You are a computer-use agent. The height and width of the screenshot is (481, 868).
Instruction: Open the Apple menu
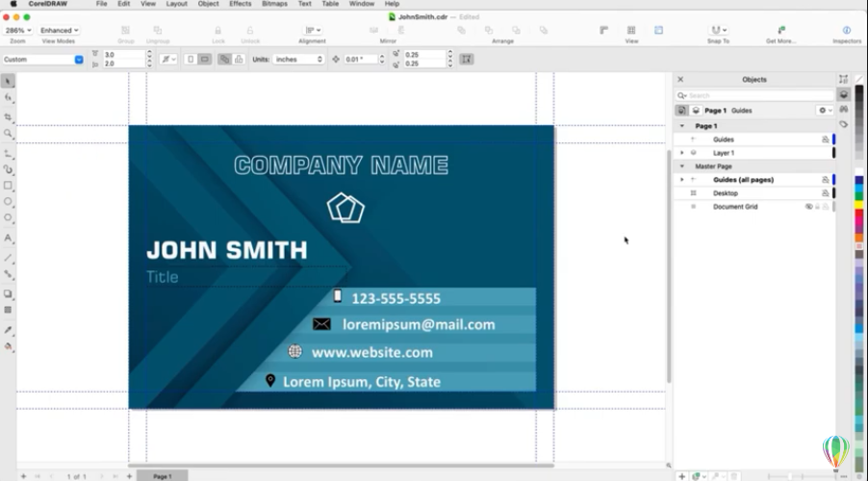(13, 4)
